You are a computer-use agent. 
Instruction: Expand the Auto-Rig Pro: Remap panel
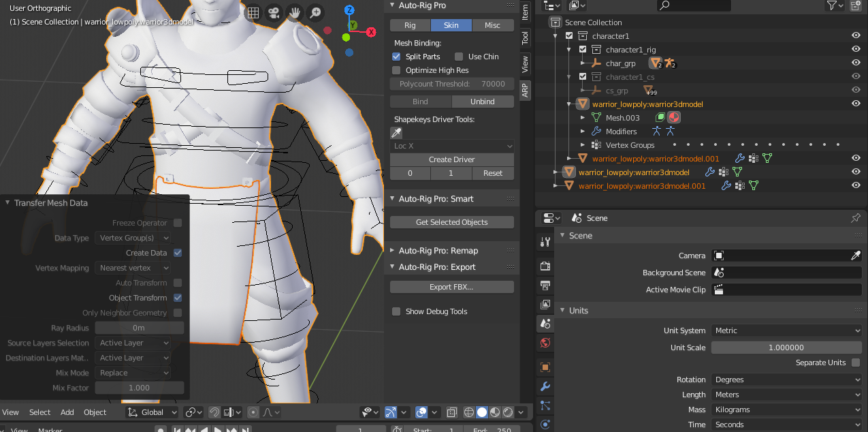(x=392, y=251)
